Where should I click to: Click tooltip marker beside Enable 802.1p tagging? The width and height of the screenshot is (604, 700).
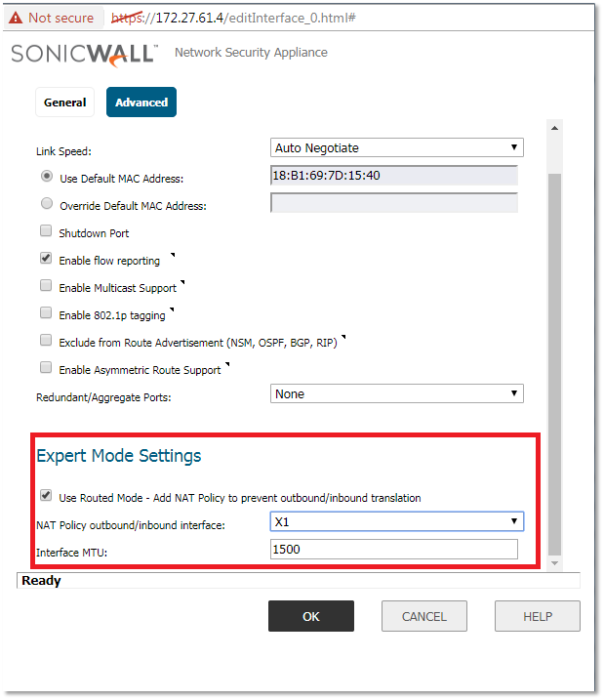click(173, 309)
